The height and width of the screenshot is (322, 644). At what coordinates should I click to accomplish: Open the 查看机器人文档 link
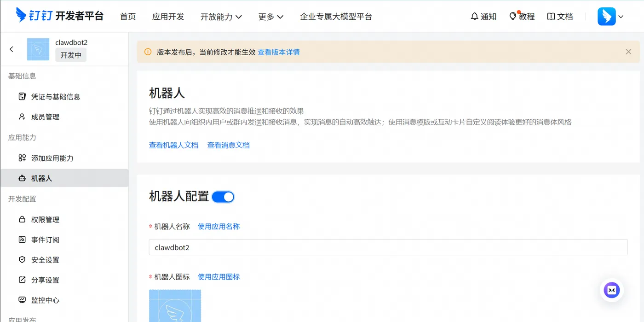(173, 145)
